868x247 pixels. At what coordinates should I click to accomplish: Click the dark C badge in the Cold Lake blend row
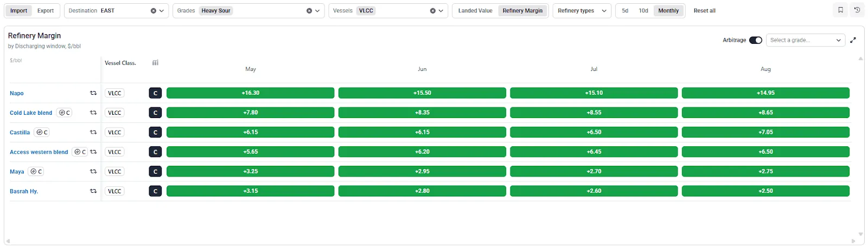pos(155,113)
